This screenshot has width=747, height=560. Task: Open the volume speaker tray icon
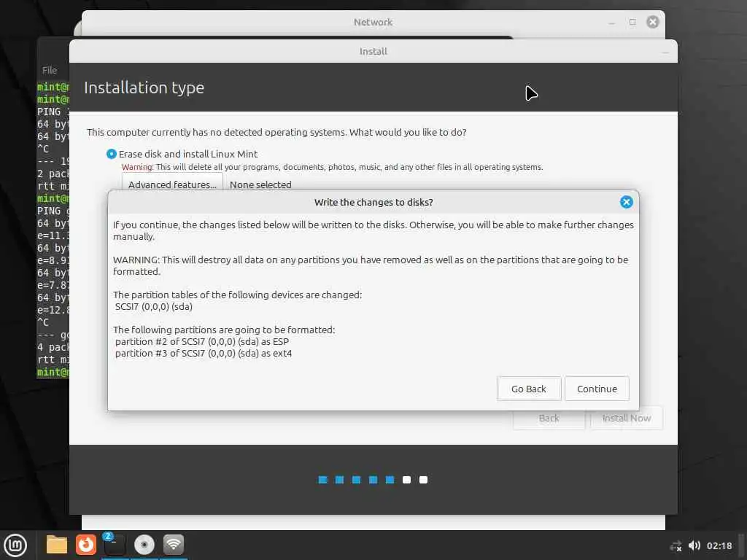click(x=694, y=545)
